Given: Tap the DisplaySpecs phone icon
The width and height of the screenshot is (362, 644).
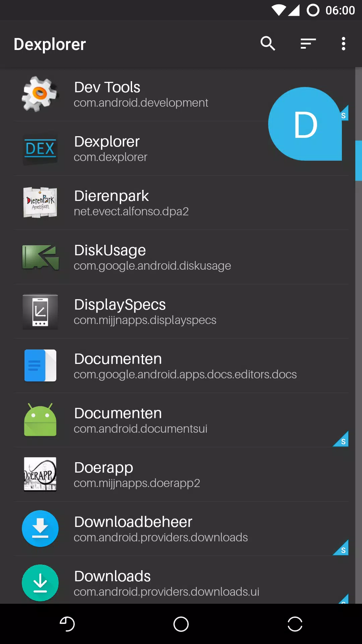Looking at the screenshot, I should [40, 312].
